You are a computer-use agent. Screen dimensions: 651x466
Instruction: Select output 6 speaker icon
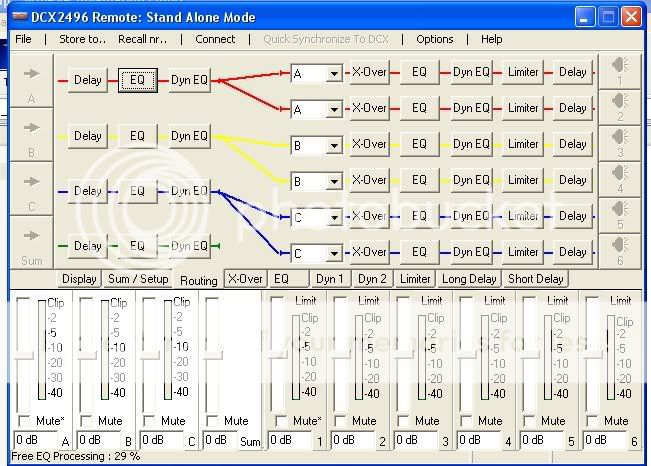tap(618, 252)
